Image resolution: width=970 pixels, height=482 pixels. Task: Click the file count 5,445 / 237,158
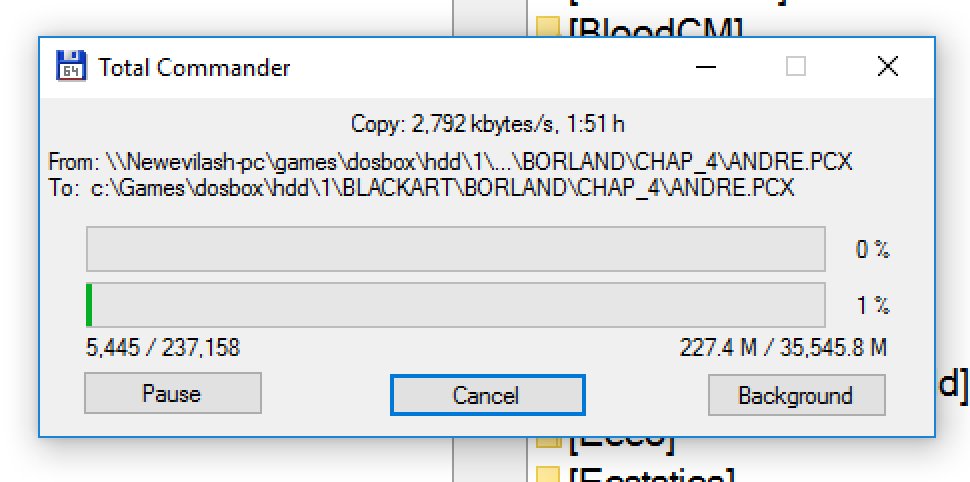tap(163, 348)
